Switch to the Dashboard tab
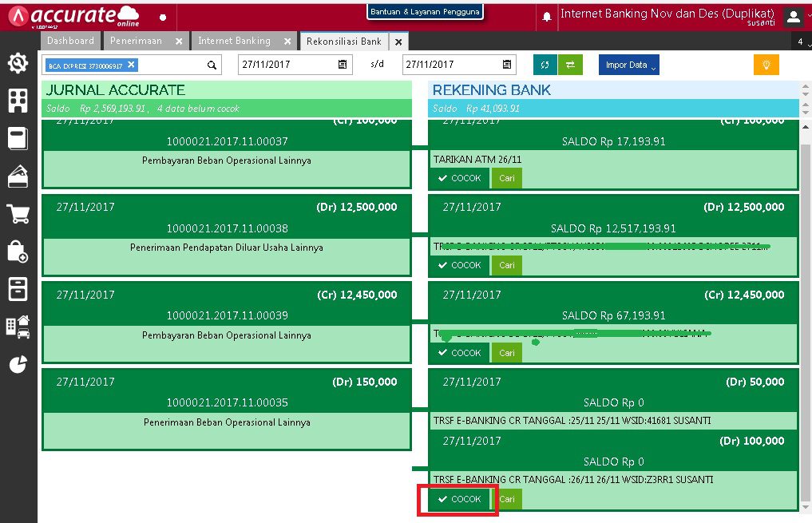Screen dimensions: 812x523 [x=70, y=40]
